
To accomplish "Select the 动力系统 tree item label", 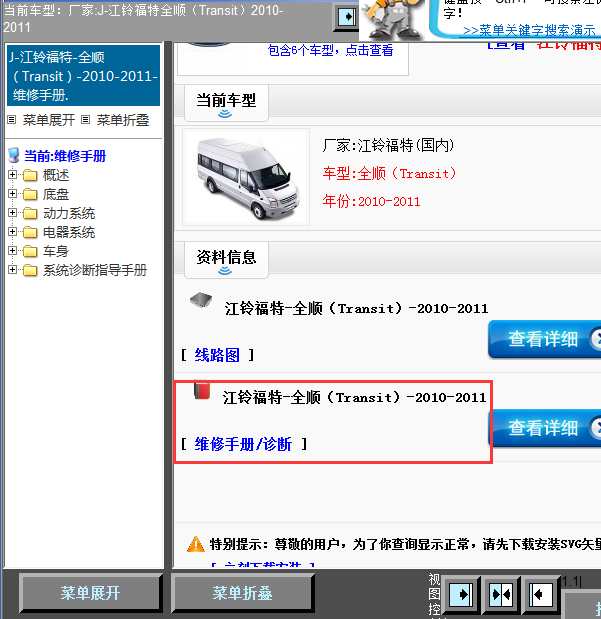I will 69,213.
